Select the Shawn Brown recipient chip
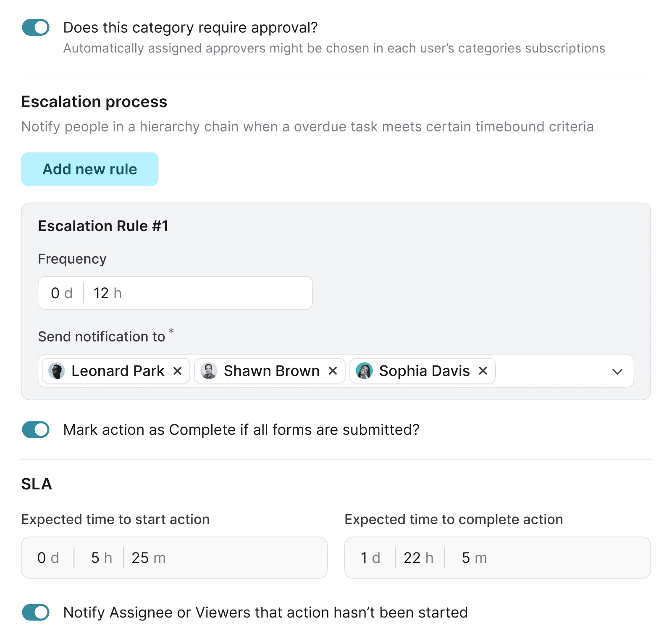Viewport: 672px width, 644px height. 271,371
